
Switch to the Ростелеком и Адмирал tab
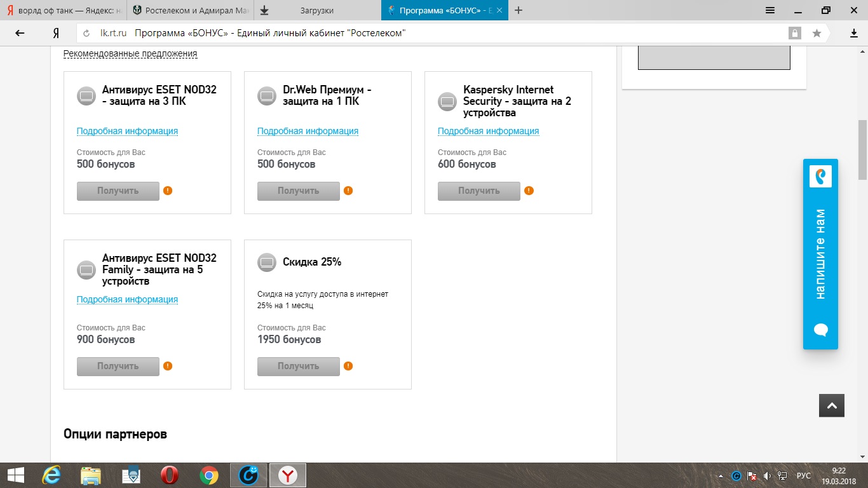click(x=191, y=10)
